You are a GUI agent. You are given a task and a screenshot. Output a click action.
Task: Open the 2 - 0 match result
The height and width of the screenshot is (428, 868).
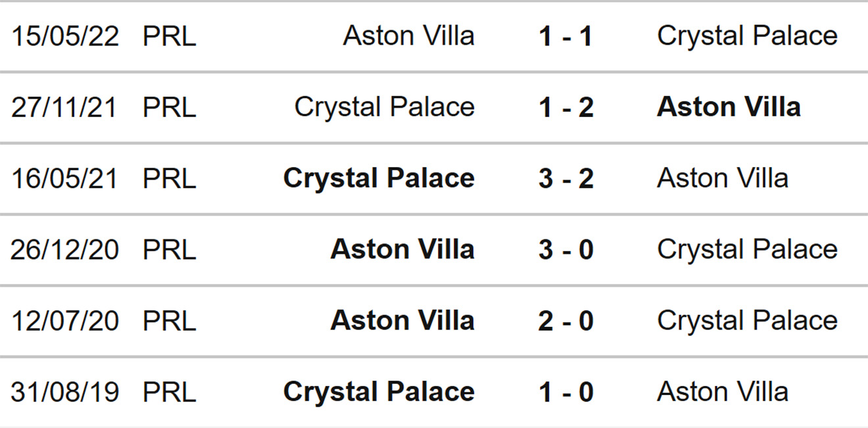566,321
